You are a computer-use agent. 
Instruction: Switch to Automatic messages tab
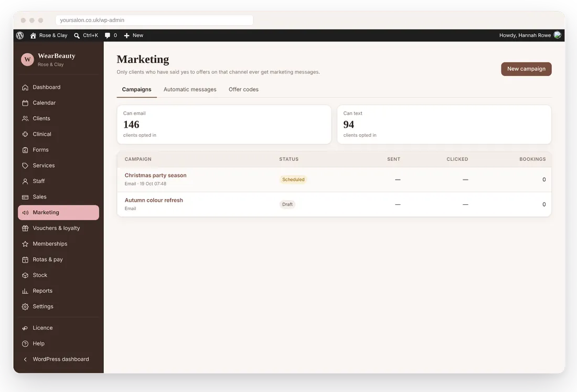190,90
